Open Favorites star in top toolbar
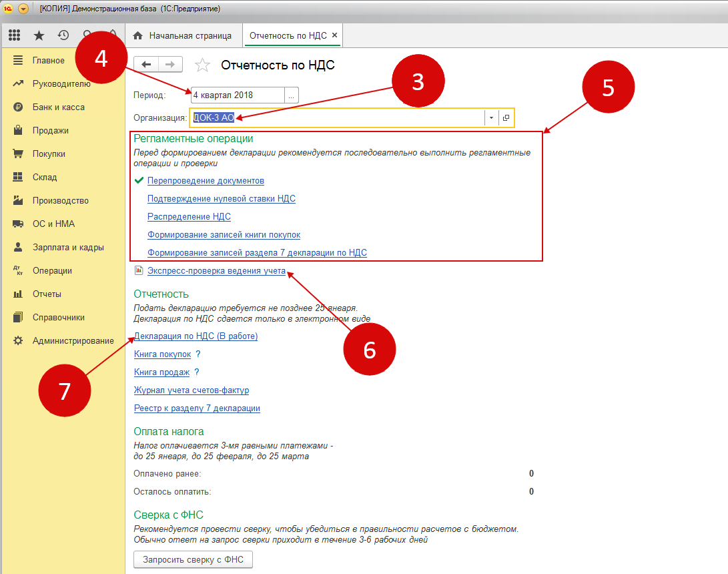 (39, 35)
